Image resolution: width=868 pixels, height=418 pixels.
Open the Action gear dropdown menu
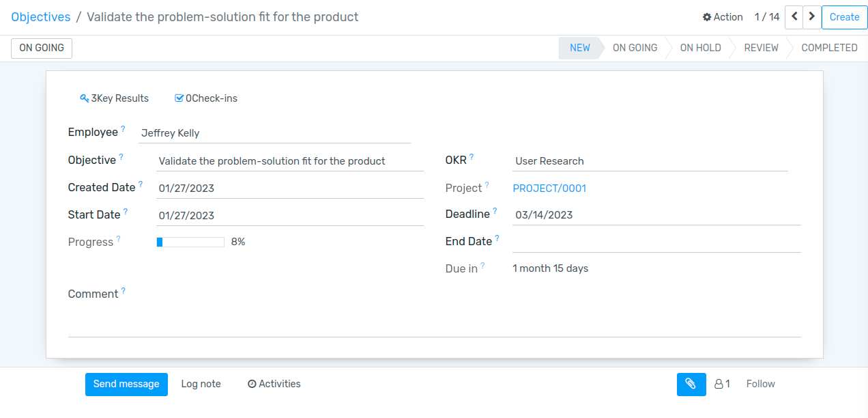tap(722, 17)
